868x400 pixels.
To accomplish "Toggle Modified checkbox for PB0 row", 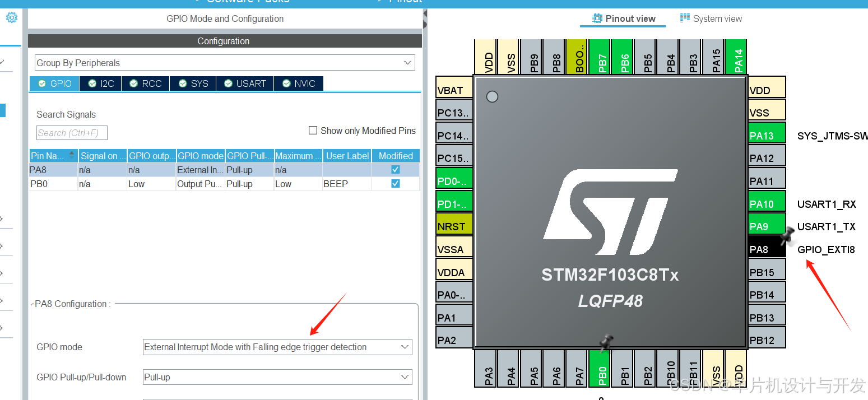I will [396, 184].
